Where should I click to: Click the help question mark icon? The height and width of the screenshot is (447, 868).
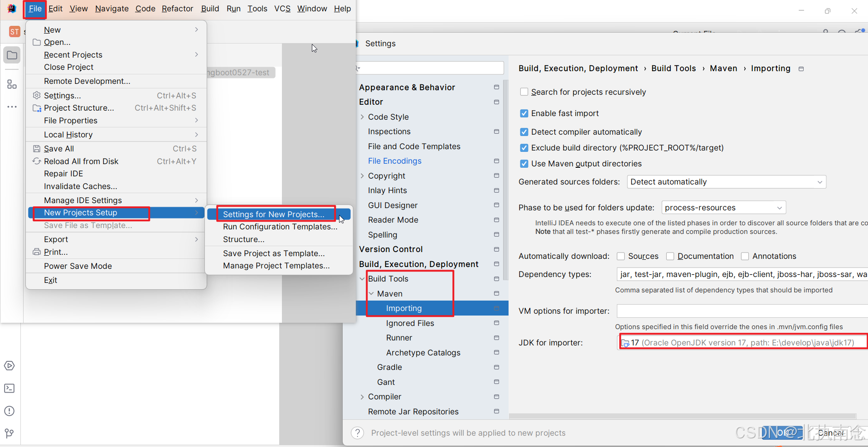pyautogui.click(x=358, y=433)
